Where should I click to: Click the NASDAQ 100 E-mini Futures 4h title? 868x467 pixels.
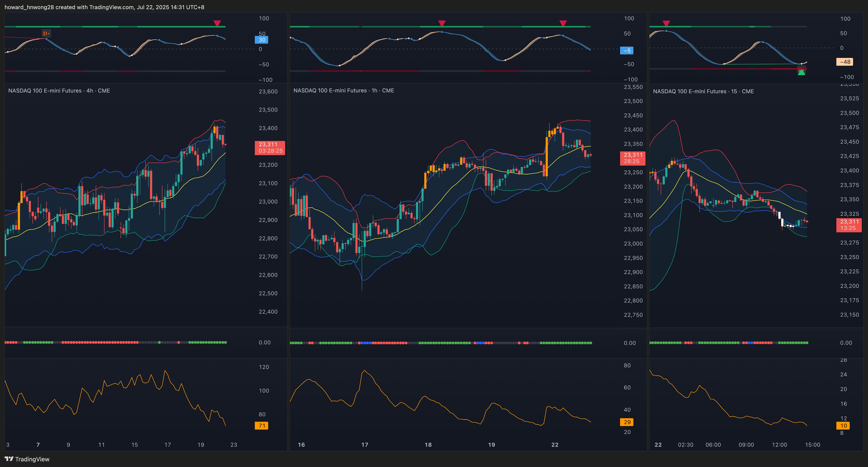pyautogui.click(x=59, y=91)
